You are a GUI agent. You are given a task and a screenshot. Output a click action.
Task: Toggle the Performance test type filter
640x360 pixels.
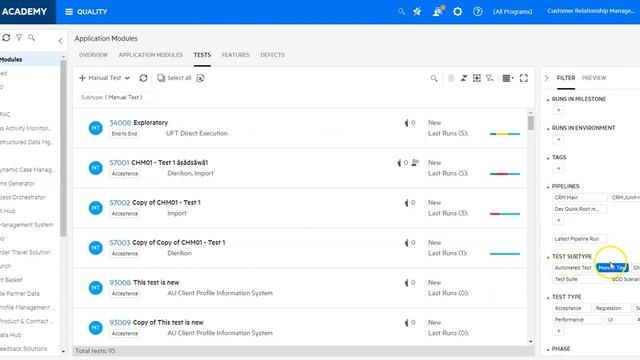tap(577, 320)
